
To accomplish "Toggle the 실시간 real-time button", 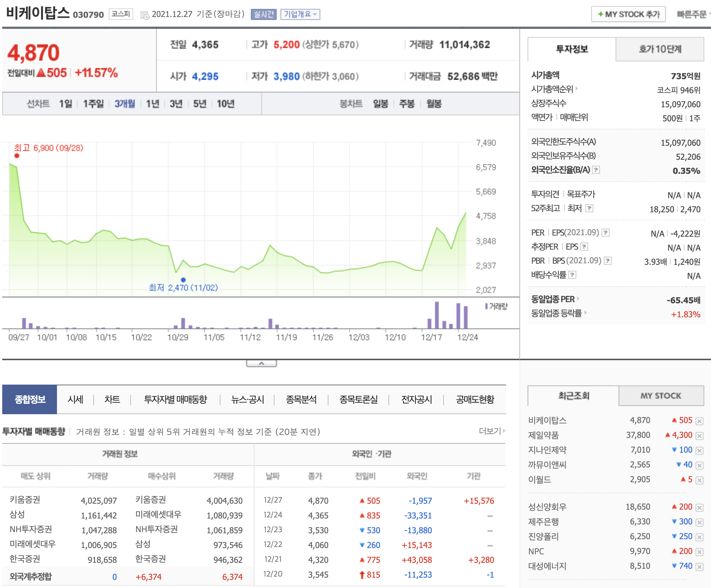I will (263, 14).
